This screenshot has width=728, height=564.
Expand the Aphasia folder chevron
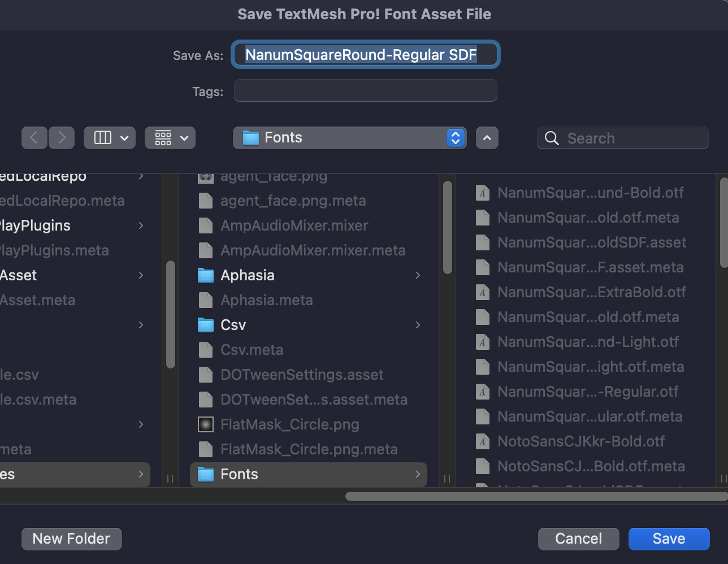pos(418,275)
